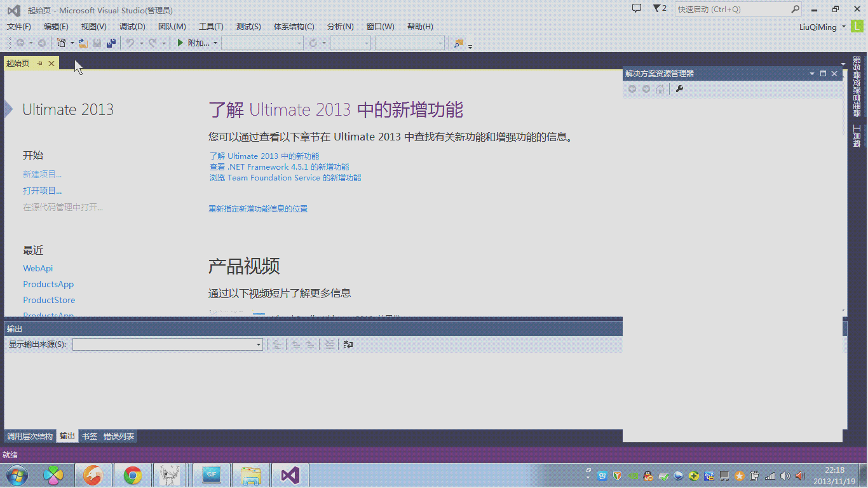Open the Solution Explorer window position dropdown
The height and width of the screenshot is (488, 868).
(x=811, y=74)
